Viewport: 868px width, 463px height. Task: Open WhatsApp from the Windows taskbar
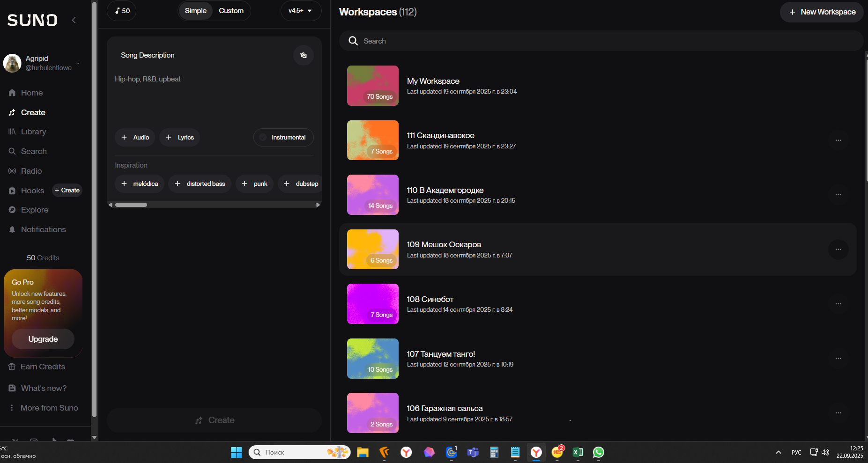coord(598,452)
